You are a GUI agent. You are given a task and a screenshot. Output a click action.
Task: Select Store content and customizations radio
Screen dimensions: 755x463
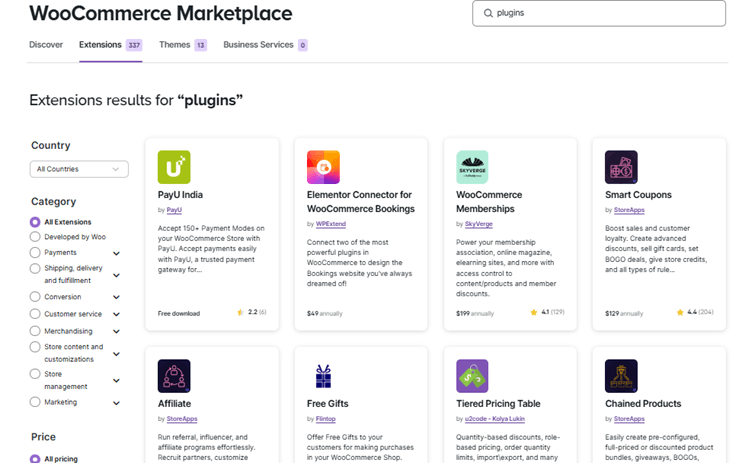[x=35, y=347]
